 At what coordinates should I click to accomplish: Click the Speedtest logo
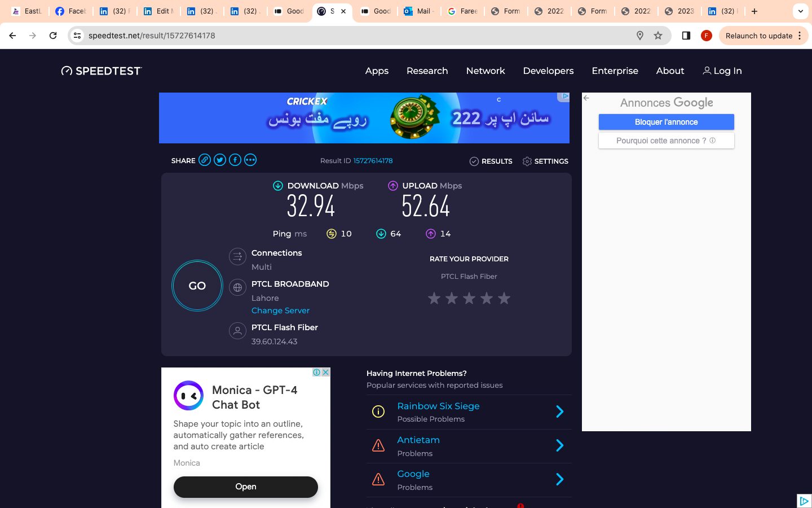[101, 71]
